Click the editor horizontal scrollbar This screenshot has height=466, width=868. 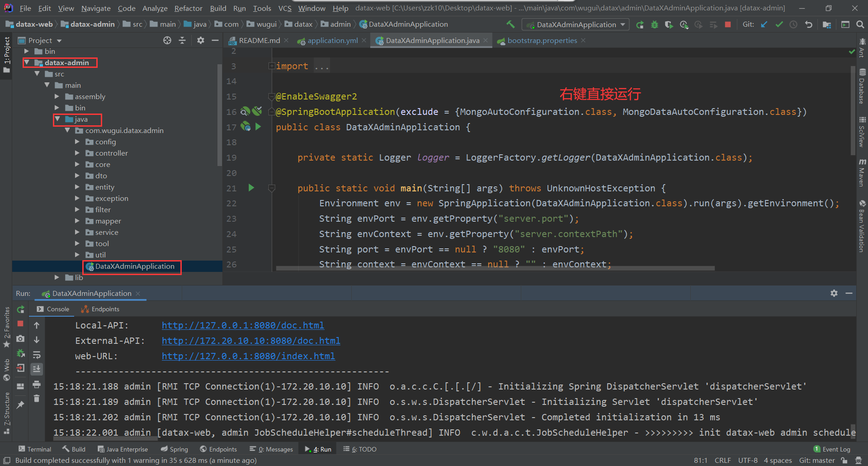click(495, 268)
